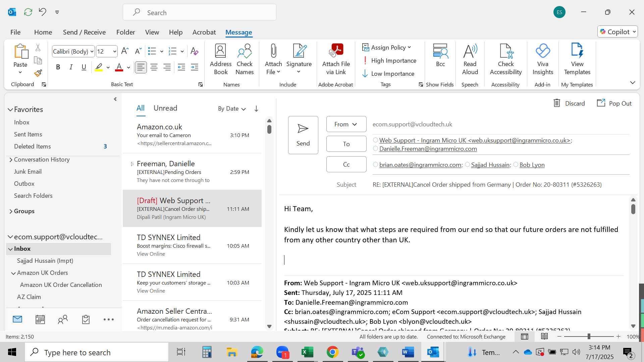This screenshot has height=362, width=644.
Task: Apply yellow text highlight color
Action: coord(99,67)
